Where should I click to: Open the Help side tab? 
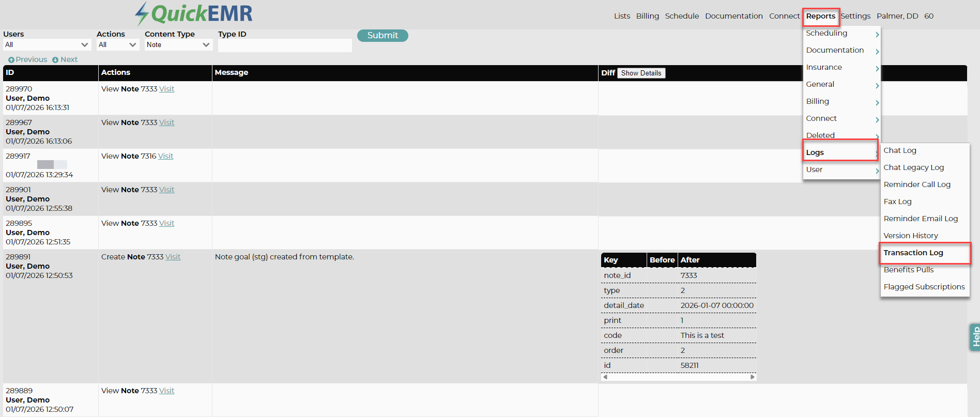click(x=975, y=337)
